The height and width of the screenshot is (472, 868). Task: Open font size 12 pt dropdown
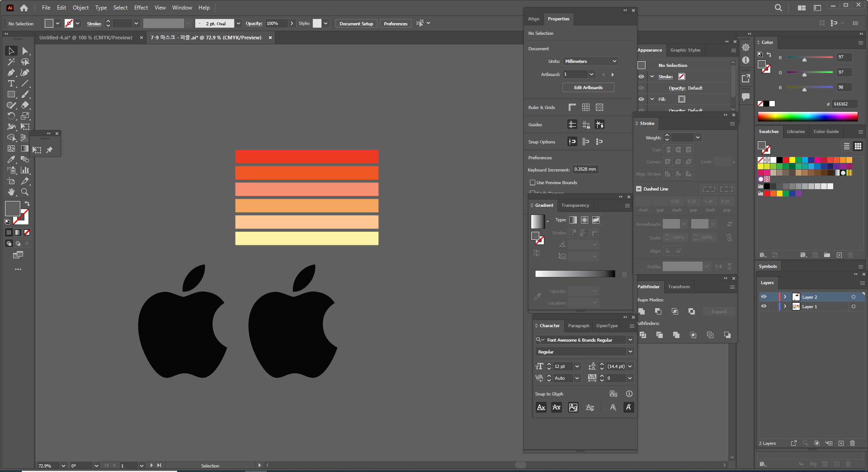[x=577, y=367]
